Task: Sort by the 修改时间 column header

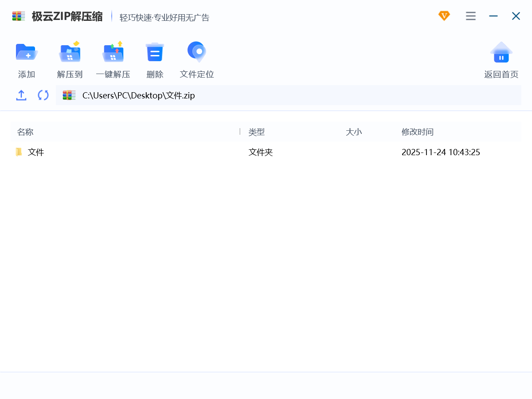Action: (418, 132)
